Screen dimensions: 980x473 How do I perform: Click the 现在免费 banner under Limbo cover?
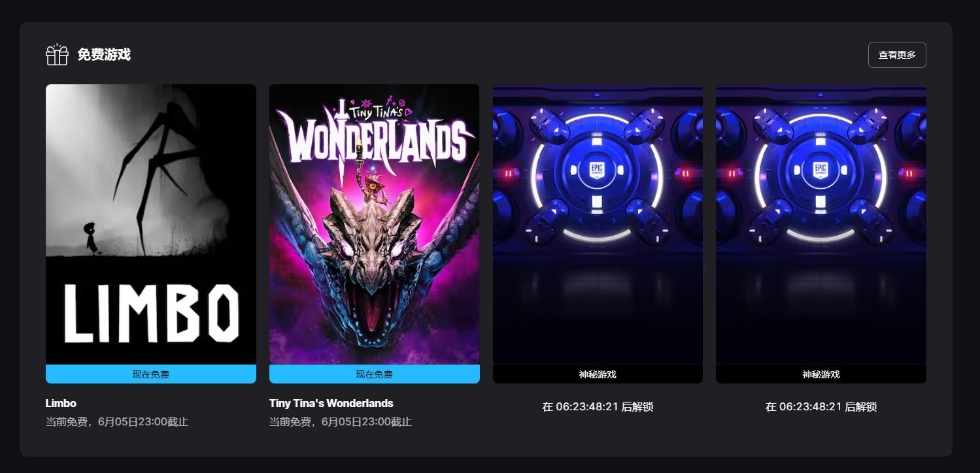(151, 374)
